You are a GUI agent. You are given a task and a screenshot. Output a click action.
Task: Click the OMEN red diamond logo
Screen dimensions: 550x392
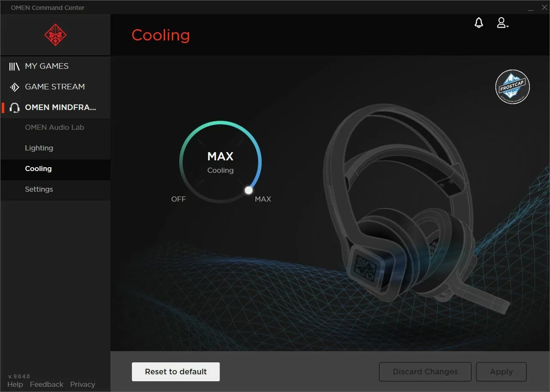tap(55, 35)
